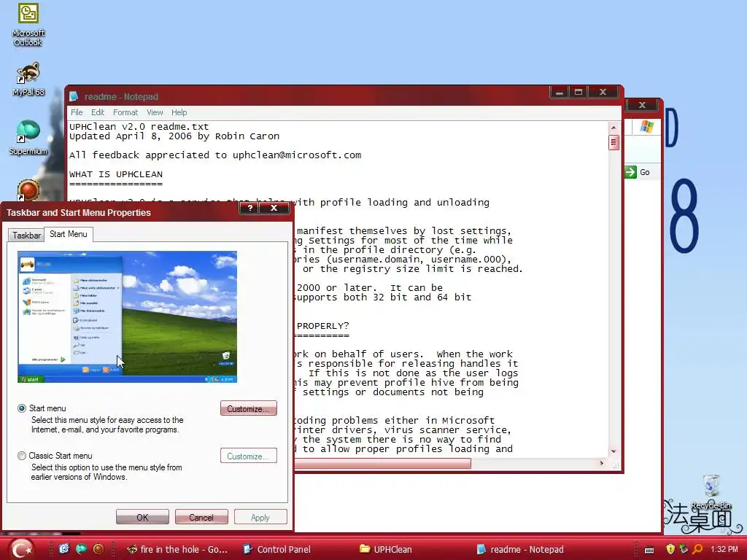
Task: Click the Apply button in Properties dialog
Action: point(260,517)
